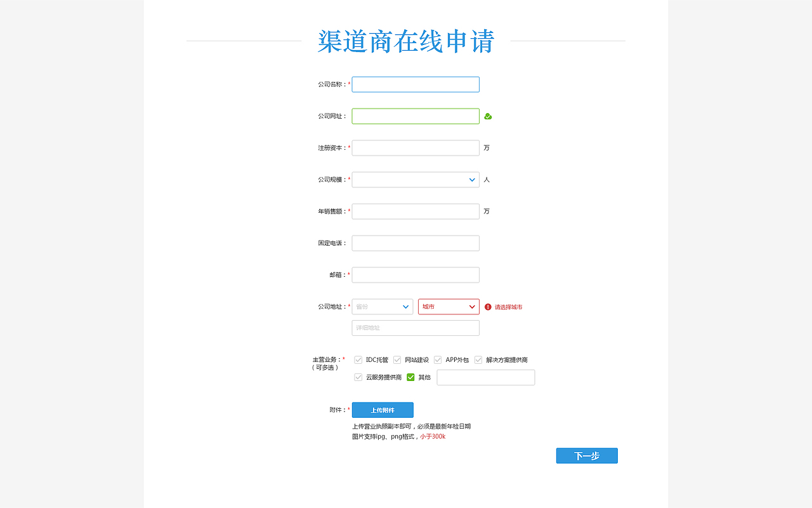
Task: Uncheck the green 其他 checkbox
Action: 410,377
